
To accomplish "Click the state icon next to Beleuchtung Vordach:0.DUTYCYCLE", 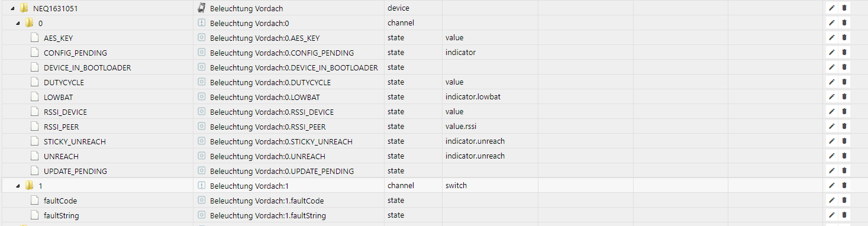I will tap(201, 82).
